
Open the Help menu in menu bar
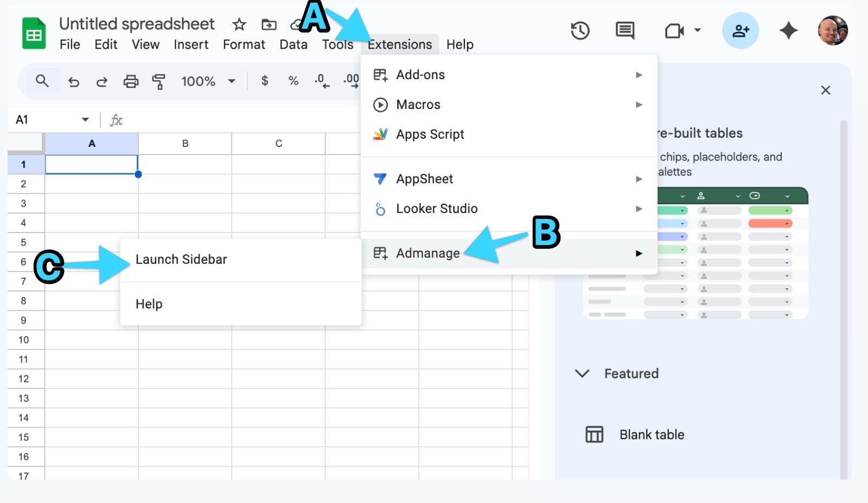pos(460,44)
